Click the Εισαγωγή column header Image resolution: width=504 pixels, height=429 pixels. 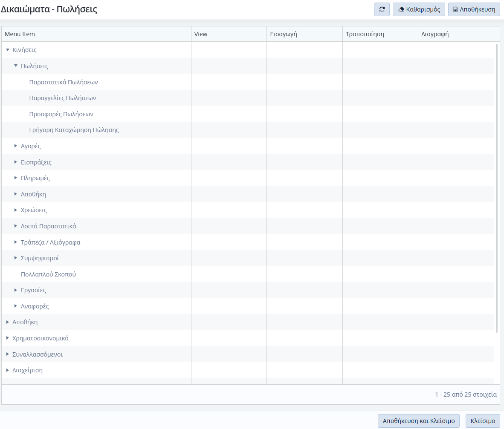(x=305, y=34)
